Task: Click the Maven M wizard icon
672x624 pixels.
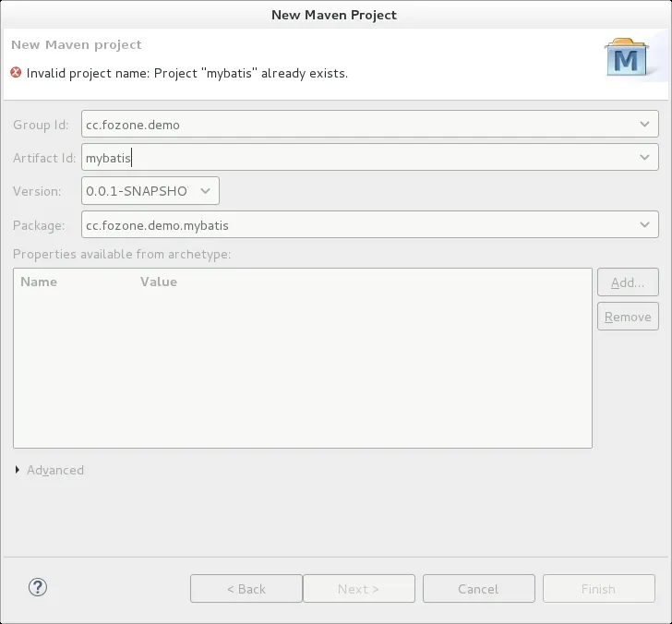Action: pyautogui.click(x=626, y=57)
